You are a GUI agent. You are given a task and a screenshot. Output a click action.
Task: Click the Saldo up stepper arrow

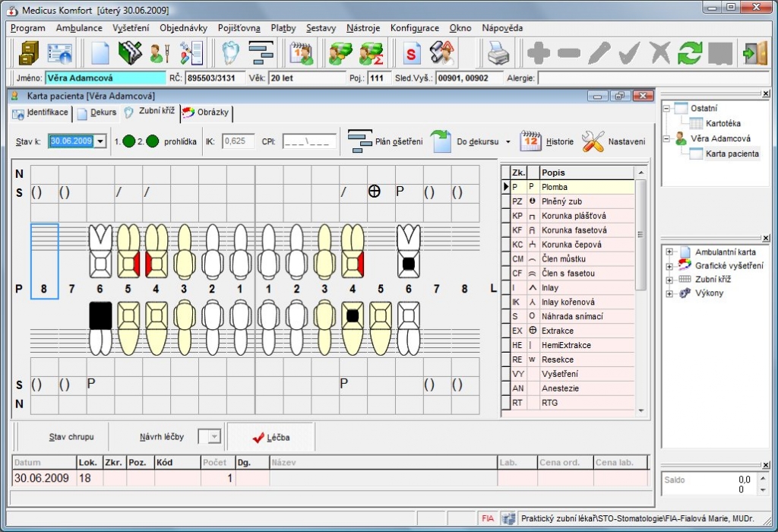coord(763,478)
